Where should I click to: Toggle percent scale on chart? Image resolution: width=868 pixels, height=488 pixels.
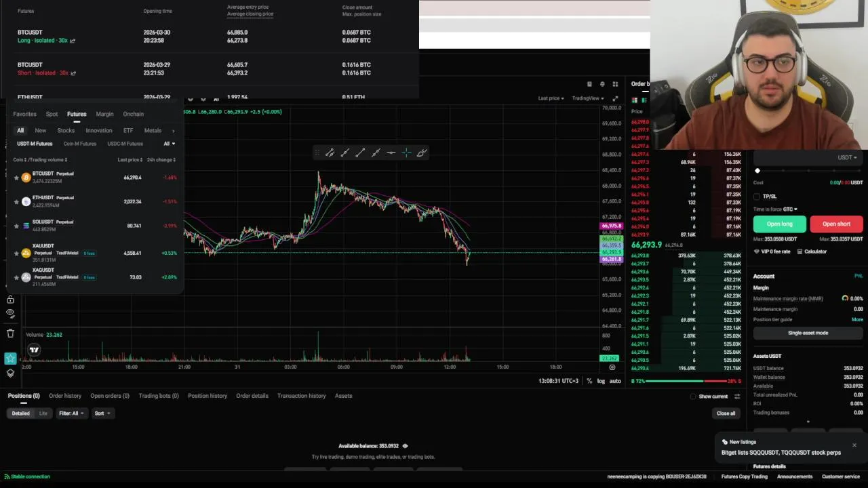tap(589, 381)
